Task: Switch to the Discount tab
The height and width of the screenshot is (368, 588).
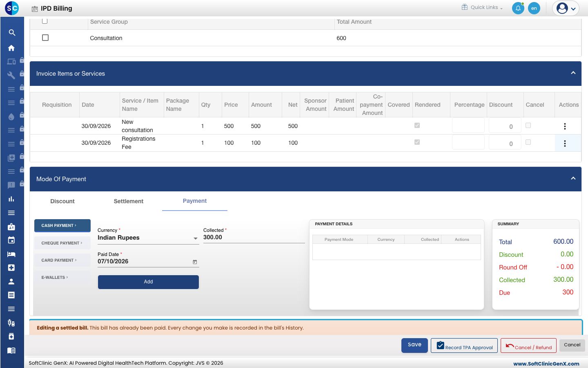Action: click(62, 201)
